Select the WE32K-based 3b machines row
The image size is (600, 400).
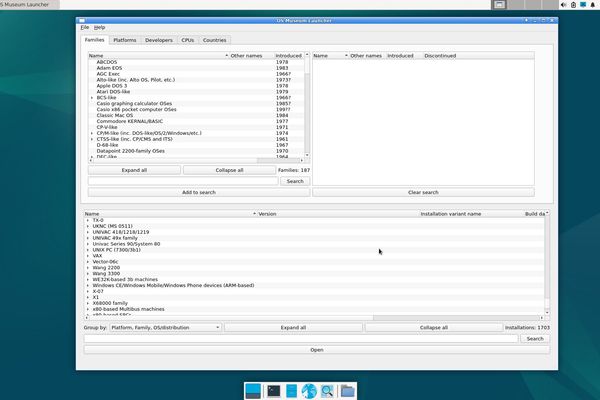pos(314,279)
